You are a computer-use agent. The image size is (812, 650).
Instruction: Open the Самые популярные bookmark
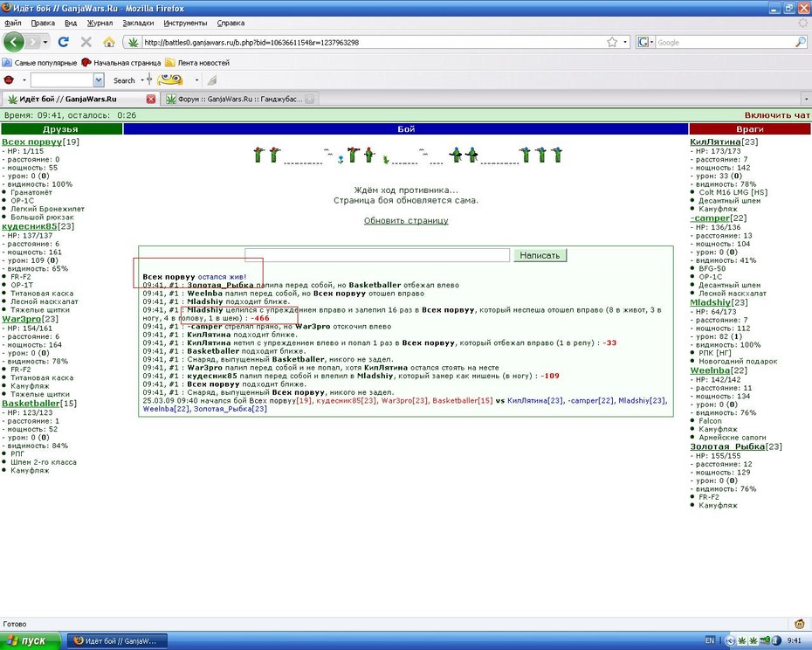tap(39, 63)
